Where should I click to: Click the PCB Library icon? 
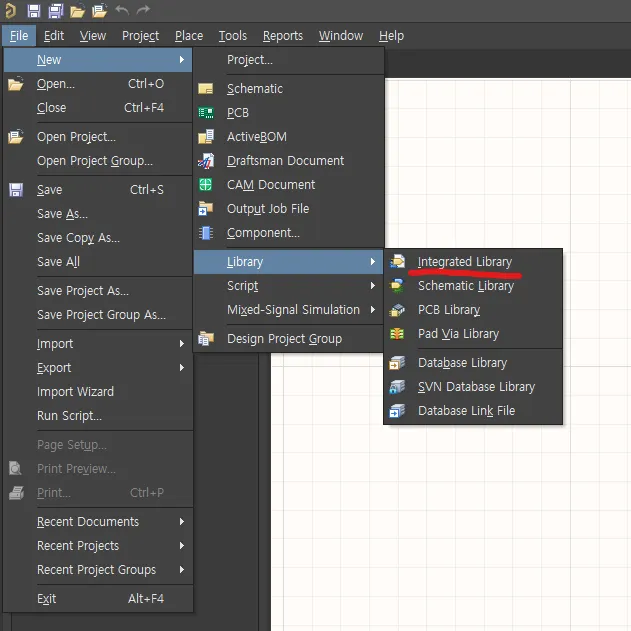coord(397,310)
